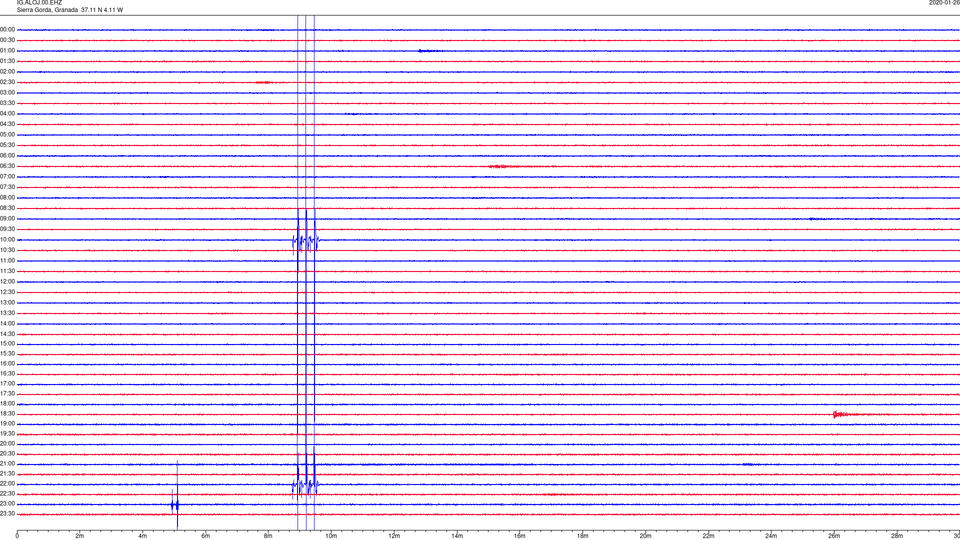Select the 00:00 trace time label

(x=7, y=29)
